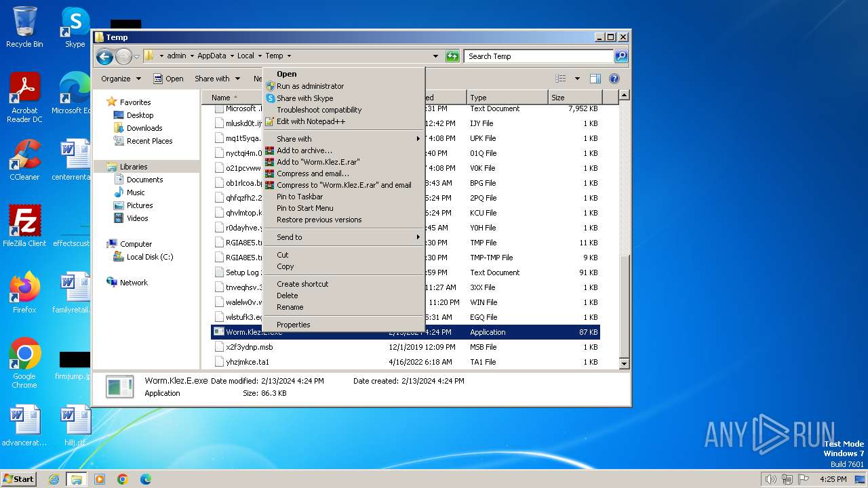Image resolution: width=868 pixels, height=488 pixels.
Task: Launch FileZilla Client desktop shortcut
Action: pyautogui.click(x=24, y=226)
